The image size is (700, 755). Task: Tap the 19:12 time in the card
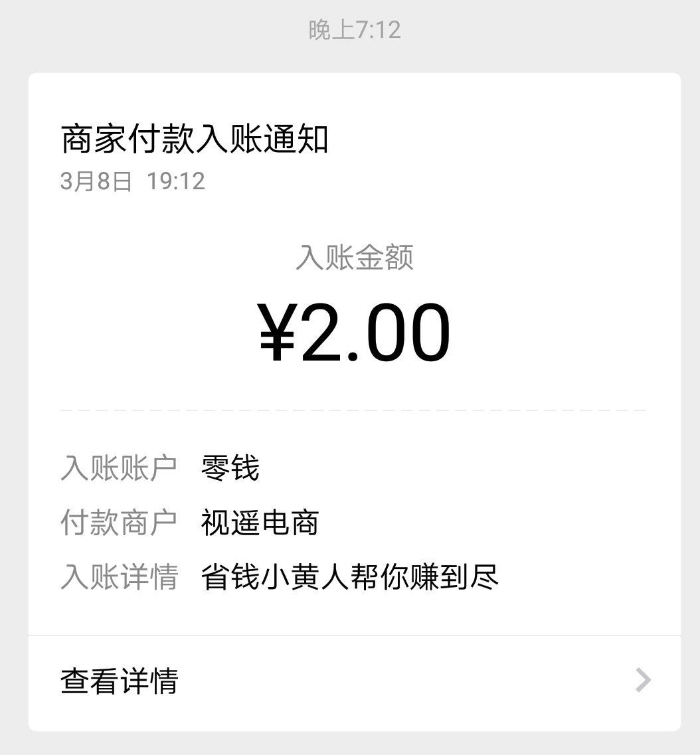pos(176,181)
